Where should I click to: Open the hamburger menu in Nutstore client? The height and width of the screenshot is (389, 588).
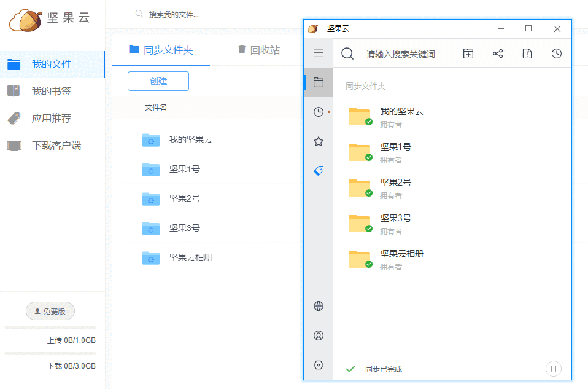coord(318,53)
